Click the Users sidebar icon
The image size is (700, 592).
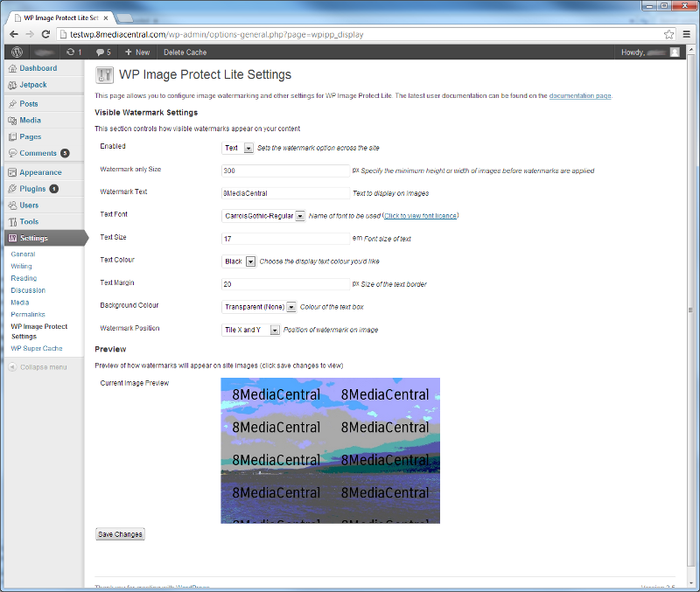coord(12,205)
